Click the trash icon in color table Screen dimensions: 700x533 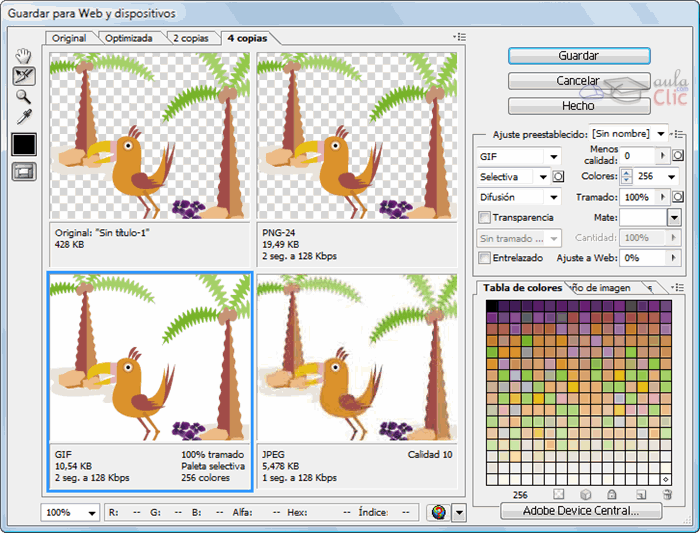coord(666,495)
